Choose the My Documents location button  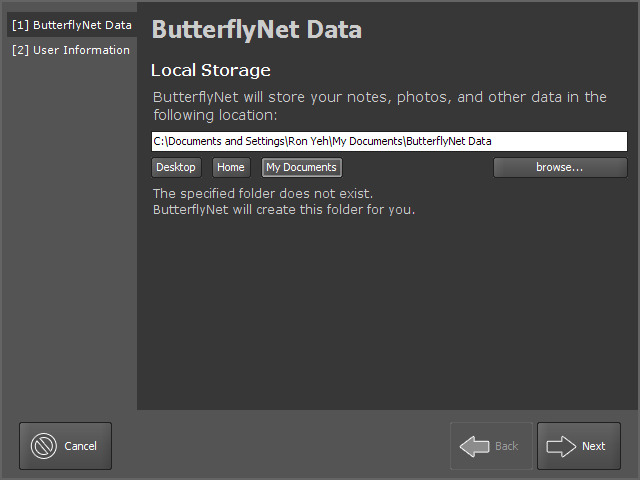pos(302,167)
